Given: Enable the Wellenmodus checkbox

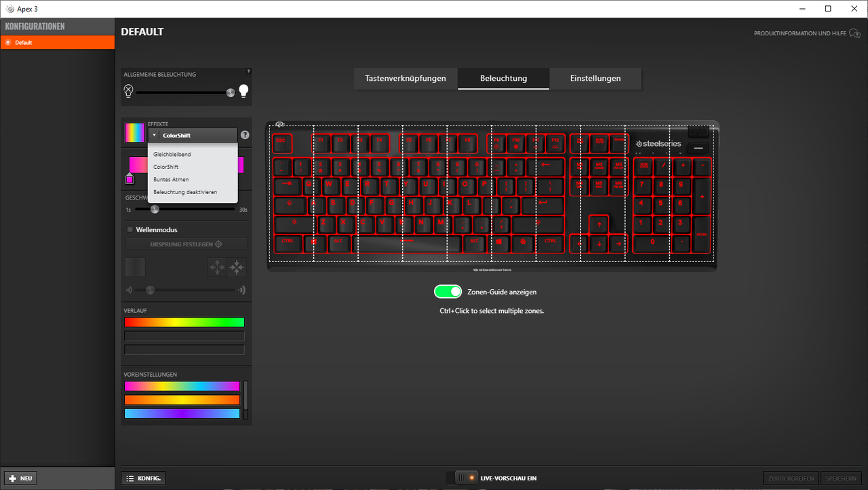Looking at the screenshot, I should click(x=130, y=229).
